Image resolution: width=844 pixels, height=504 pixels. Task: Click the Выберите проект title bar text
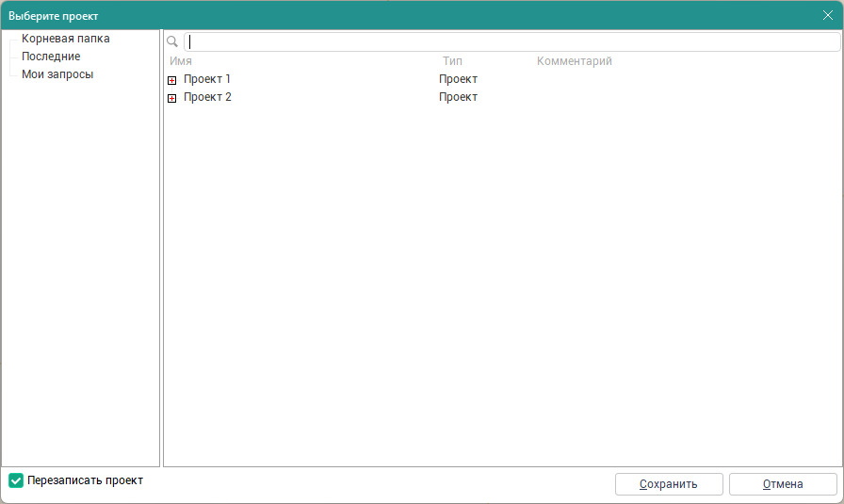(x=54, y=16)
